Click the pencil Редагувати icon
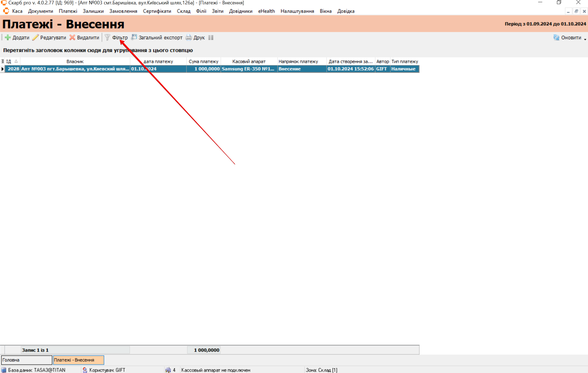 click(35, 38)
